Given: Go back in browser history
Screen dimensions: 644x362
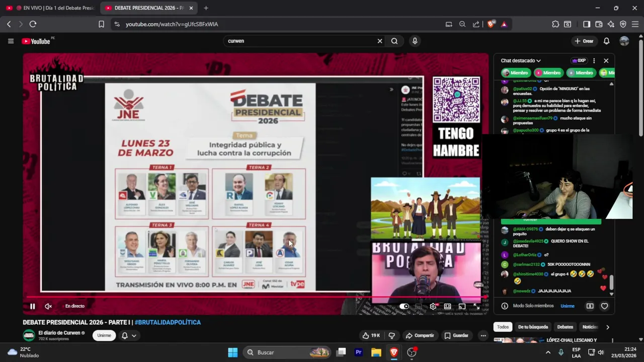Looking at the screenshot, I should pyautogui.click(x=9, y=24).
